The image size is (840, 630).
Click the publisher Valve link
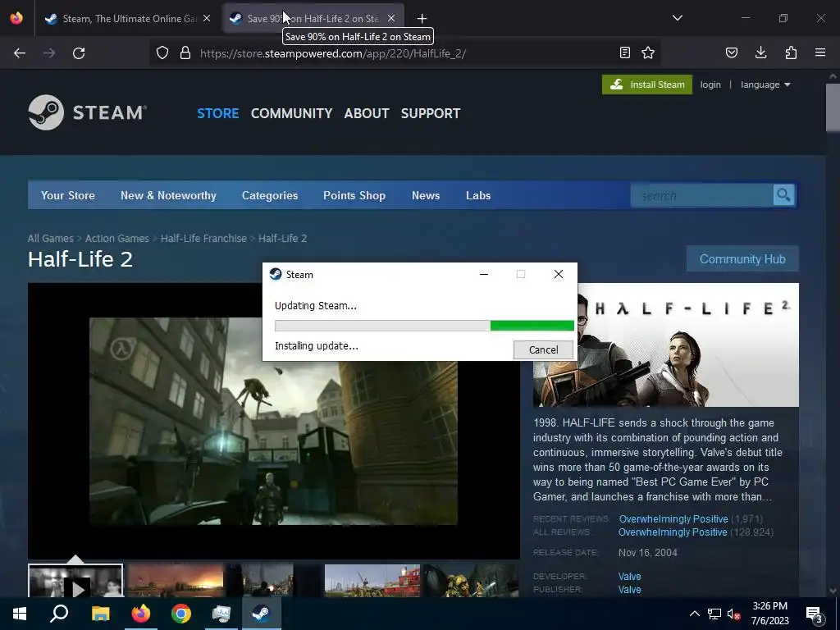tap(629, 590)
